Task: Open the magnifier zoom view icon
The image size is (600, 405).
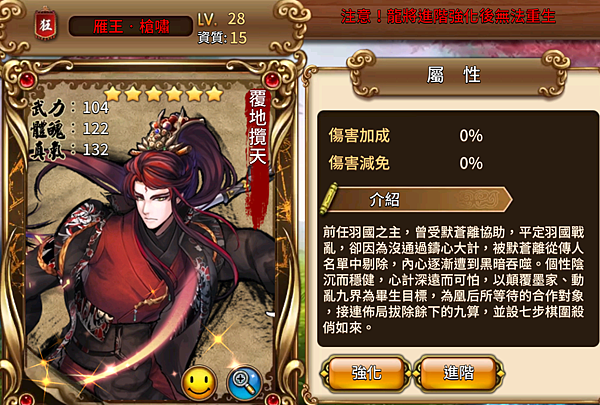Action: [244, 382]
